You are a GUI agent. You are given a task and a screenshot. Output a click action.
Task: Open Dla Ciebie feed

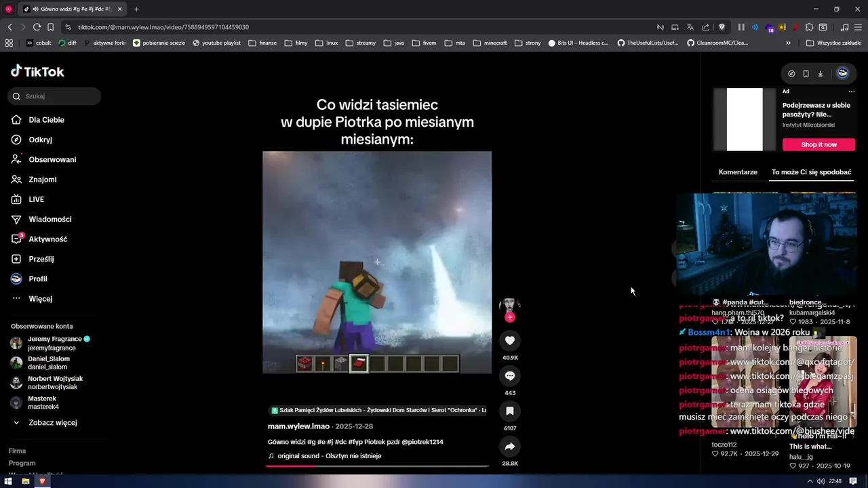47,120
